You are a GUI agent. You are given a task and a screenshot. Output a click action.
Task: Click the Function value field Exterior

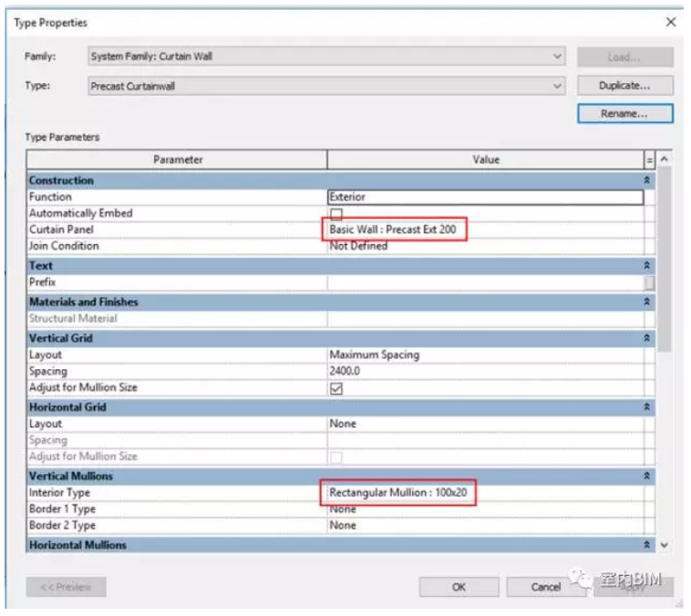[486, 197]
